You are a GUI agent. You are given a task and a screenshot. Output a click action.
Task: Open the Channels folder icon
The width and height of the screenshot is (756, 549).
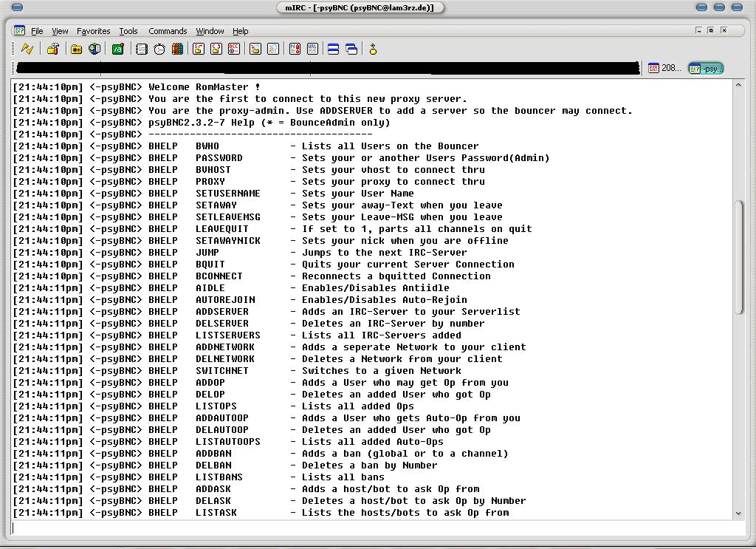point(76,49)
